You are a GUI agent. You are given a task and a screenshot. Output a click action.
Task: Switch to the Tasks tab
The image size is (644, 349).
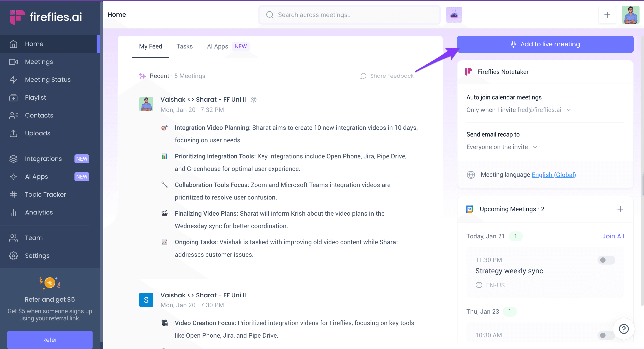[184, 46]
